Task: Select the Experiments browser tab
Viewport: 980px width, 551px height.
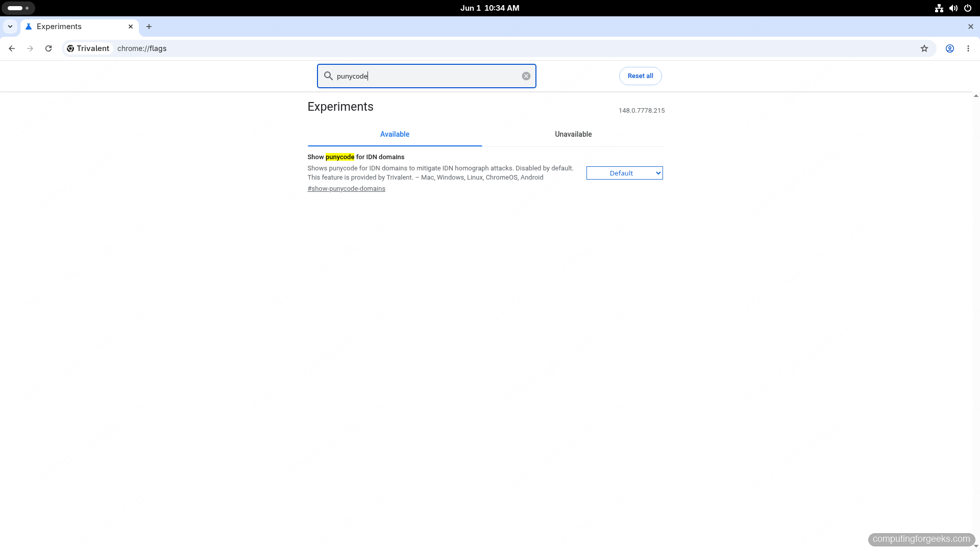Action: pyautogui.click(x=80, y=27)
